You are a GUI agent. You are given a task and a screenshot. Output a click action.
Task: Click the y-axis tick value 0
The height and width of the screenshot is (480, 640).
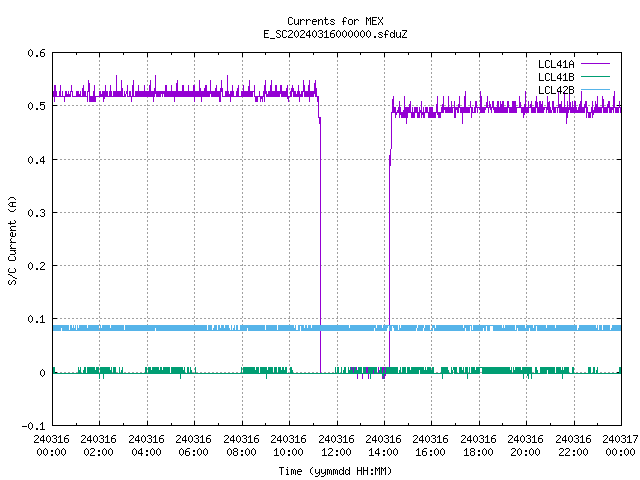click(42, 373)
